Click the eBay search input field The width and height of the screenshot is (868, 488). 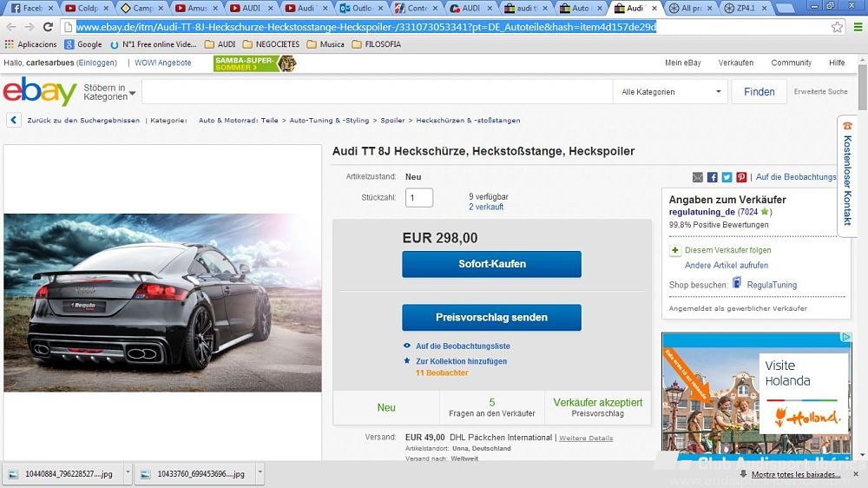378,92
